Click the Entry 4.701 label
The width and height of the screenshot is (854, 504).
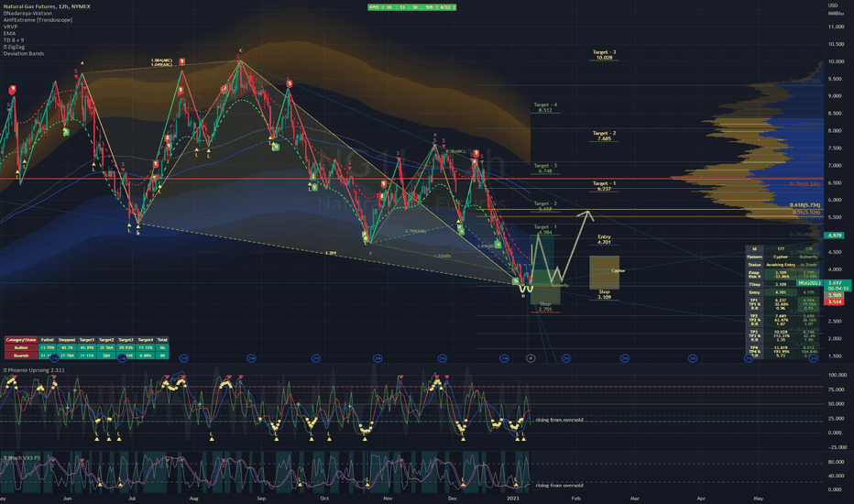pos(604,239)
